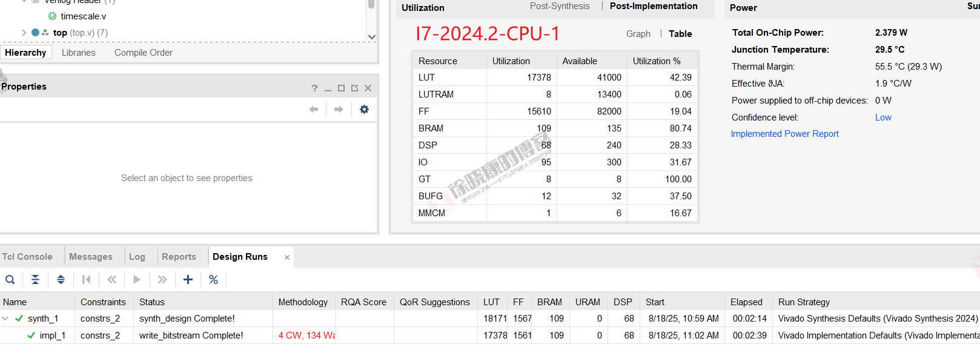Toggle percentage display in Design Runs
The width and height of the screenshot is (980, 347).
click(213, 280)
